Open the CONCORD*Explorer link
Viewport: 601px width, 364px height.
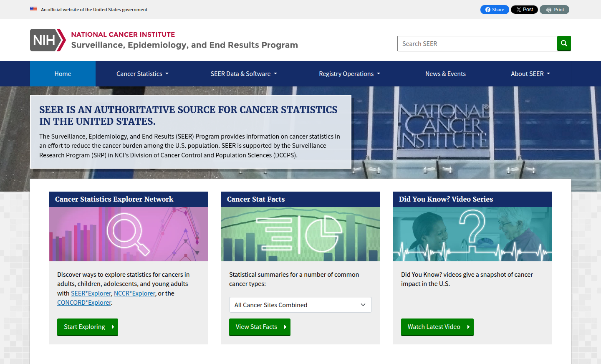point(84,303)
